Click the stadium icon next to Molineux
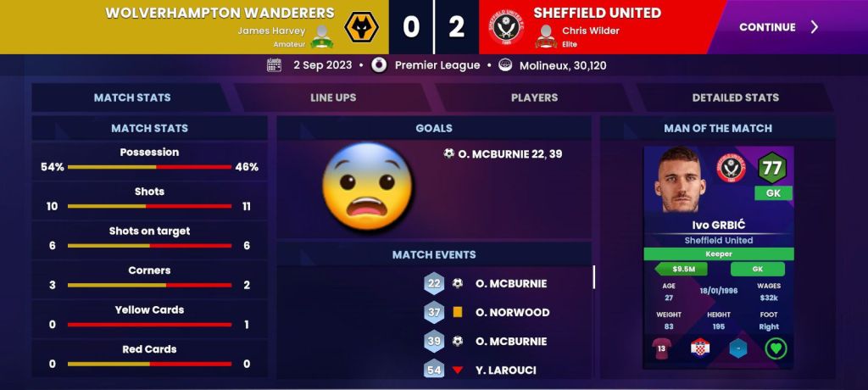Image resolution: width=868 pixels, height=390 pixels. click(x=505, y=65)
